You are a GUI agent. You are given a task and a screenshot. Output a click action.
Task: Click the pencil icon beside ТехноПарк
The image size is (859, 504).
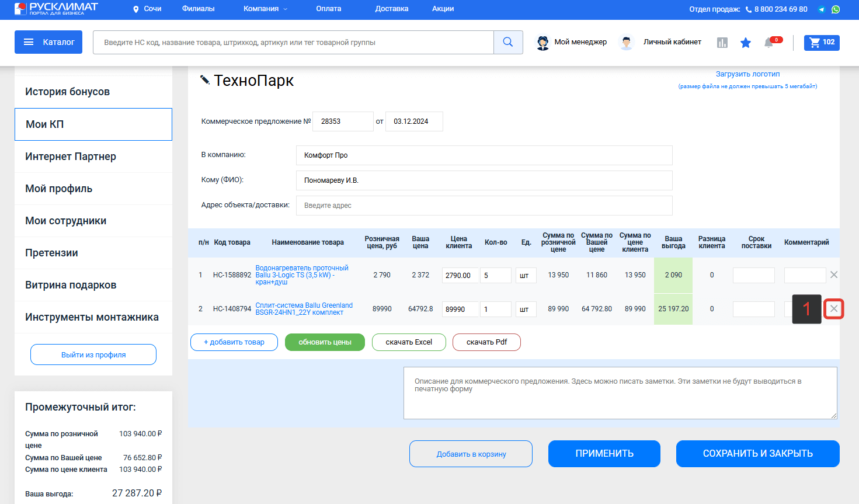(205, 80)
